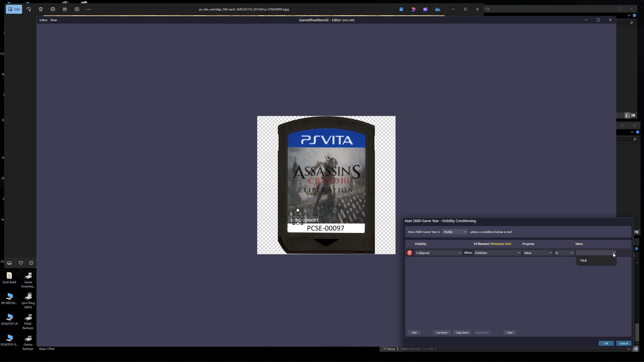Image resolution: width=644 pixels, height=362 pixels.
Task: Click the Edit button in Photos toolbar
Action: tap(14, 9)
